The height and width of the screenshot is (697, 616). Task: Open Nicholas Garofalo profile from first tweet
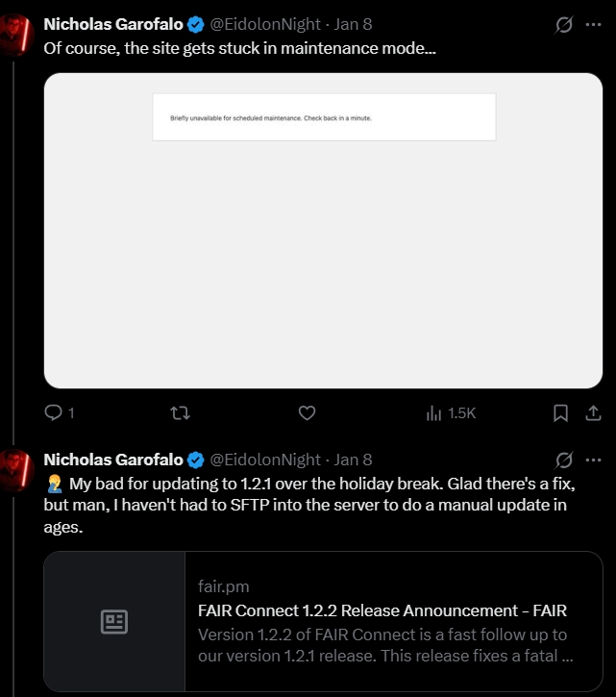click(112, 25)
